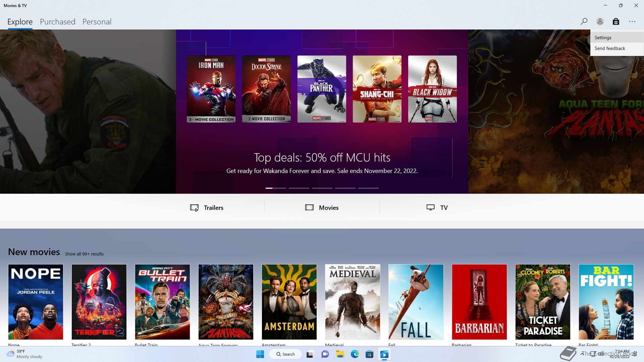This screenshot has width=644, height=362.
Task: Go to the previous soldier banner slide
Action: [x=88, y=112]
